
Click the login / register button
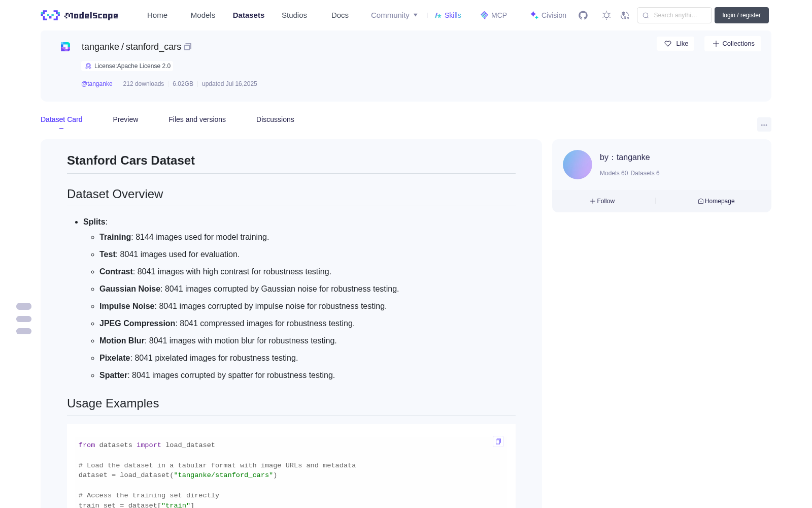pyautogui.click(x=741, y=15)
